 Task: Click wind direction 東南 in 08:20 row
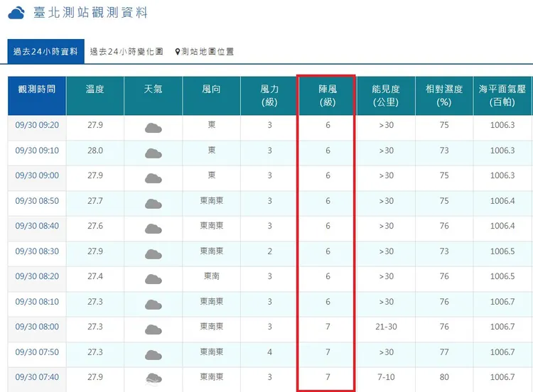(212, 276)
